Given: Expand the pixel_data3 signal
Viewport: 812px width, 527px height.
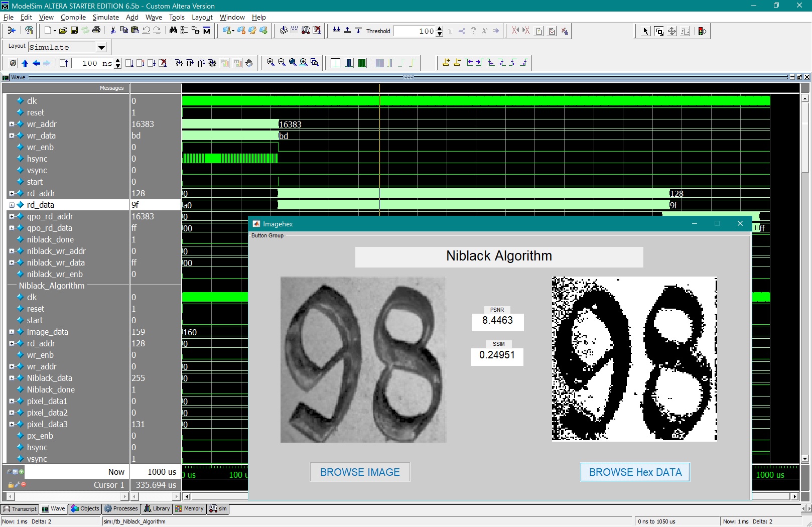Looking at the screenshot, I should click(12, 424).
